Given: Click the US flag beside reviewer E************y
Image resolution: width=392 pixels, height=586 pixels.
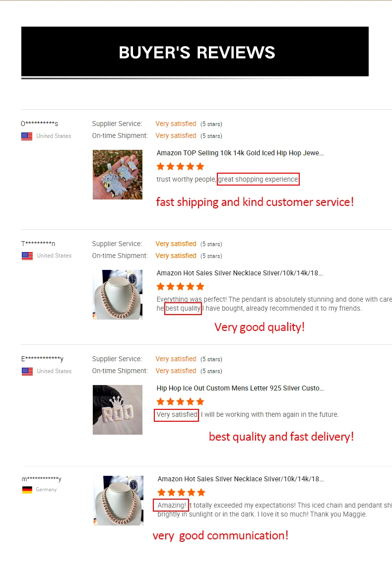Looking at the screenshot, I should point(27,372).
